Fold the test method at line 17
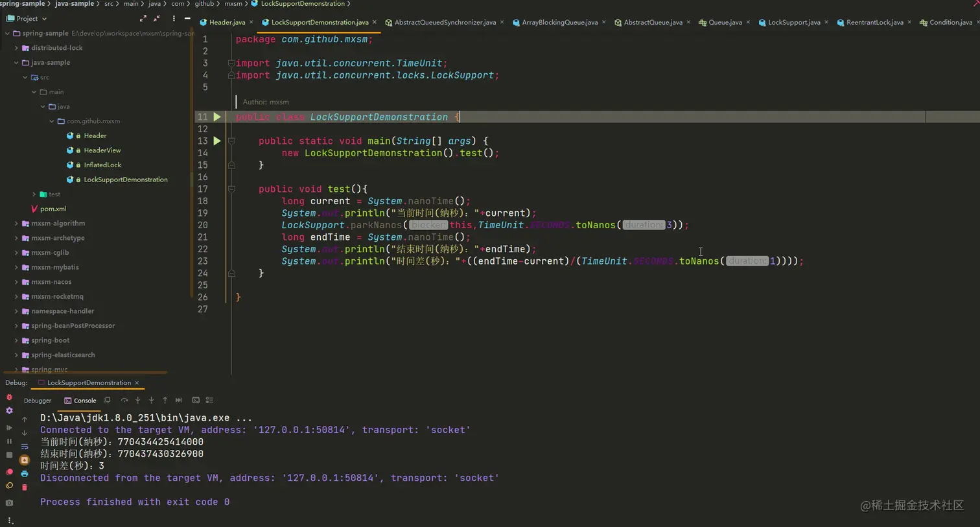The height and width of the screenshot is (527, 980). [231, 189]
